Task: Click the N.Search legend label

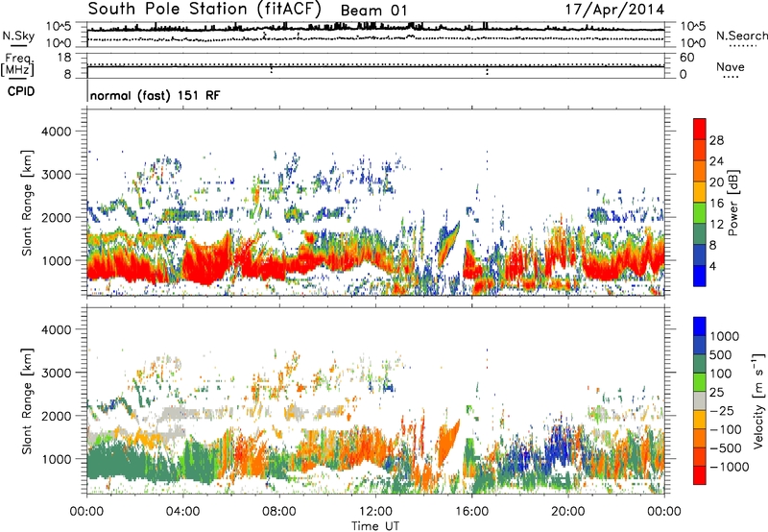Action: point(741,36)
